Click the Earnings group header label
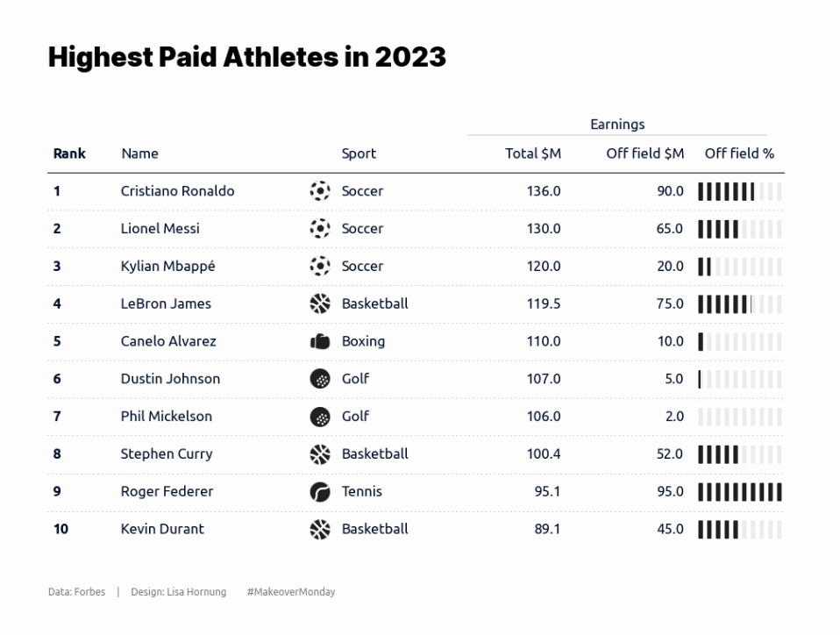Screen dimensions: 840x635 click(617, 125)
